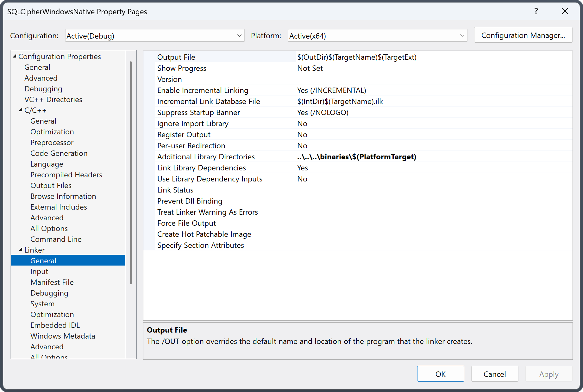The height and width of the screenshot is (392, 583).
Task: Select Use Library Dependency Inputs property
Action: 210,179
